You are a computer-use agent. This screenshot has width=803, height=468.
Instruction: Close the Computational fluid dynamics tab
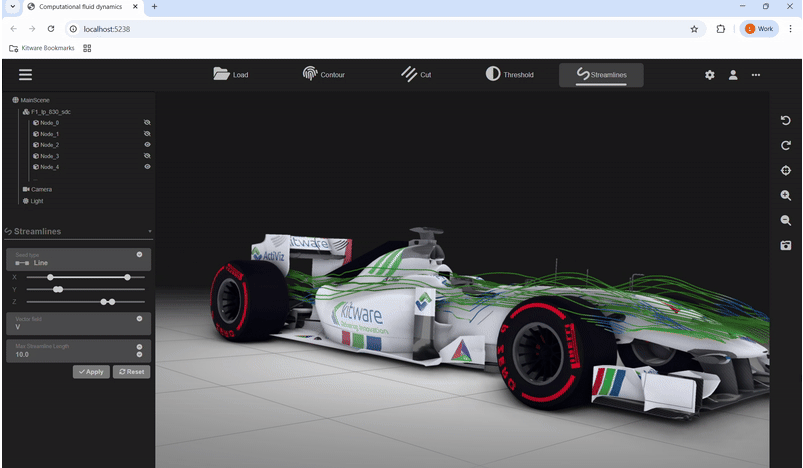pos(135,7)
